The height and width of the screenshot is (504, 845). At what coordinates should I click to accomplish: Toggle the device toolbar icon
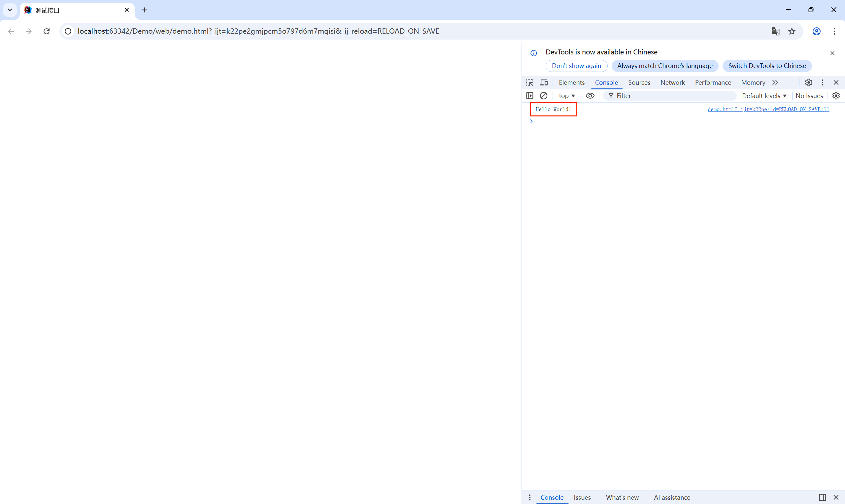coord(544,82)
